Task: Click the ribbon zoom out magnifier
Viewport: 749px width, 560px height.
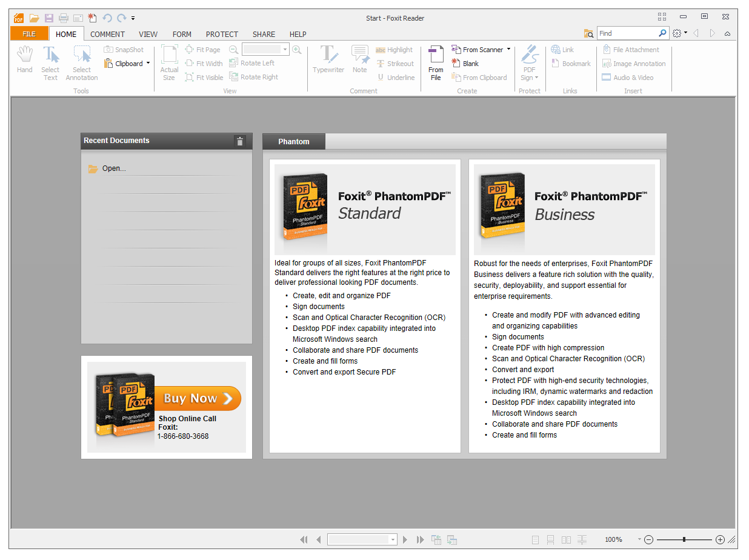Action: [x=234, y=50]
